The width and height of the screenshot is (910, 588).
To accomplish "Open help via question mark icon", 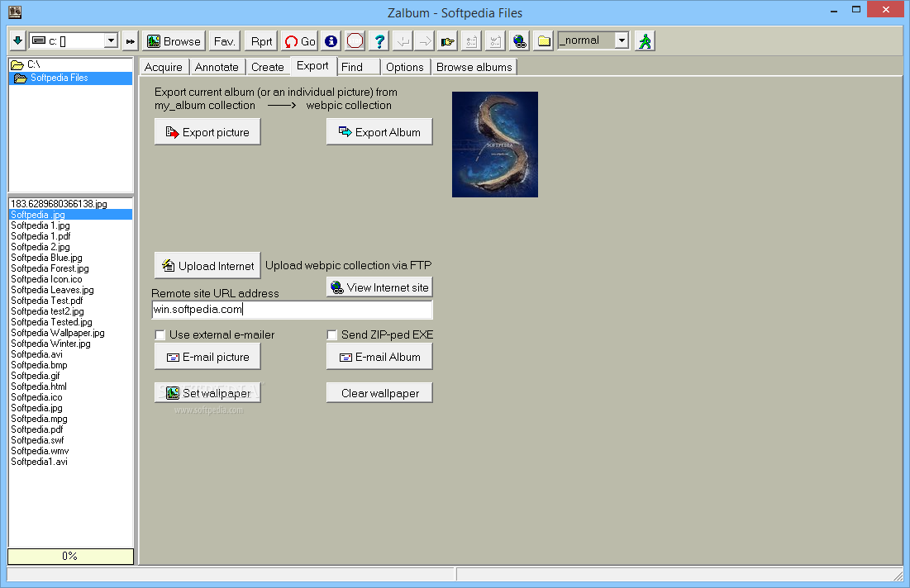I will click(379, 41).
